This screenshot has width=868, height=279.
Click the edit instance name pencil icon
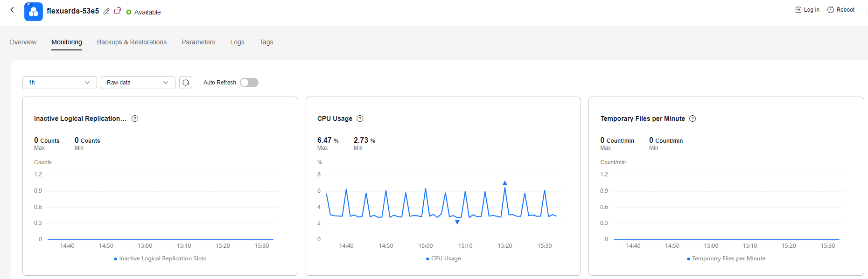(x=106, y=11)
